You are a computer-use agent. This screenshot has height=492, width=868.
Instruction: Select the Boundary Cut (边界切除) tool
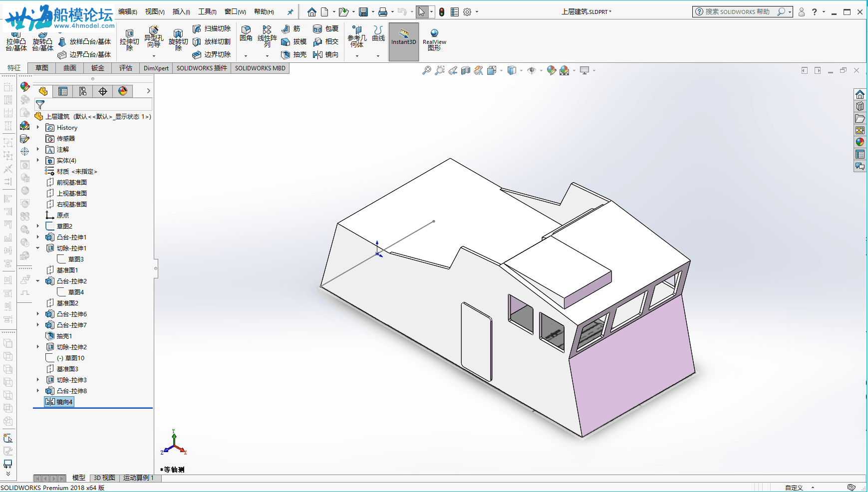pyautogui.click(x=212, y=55)
